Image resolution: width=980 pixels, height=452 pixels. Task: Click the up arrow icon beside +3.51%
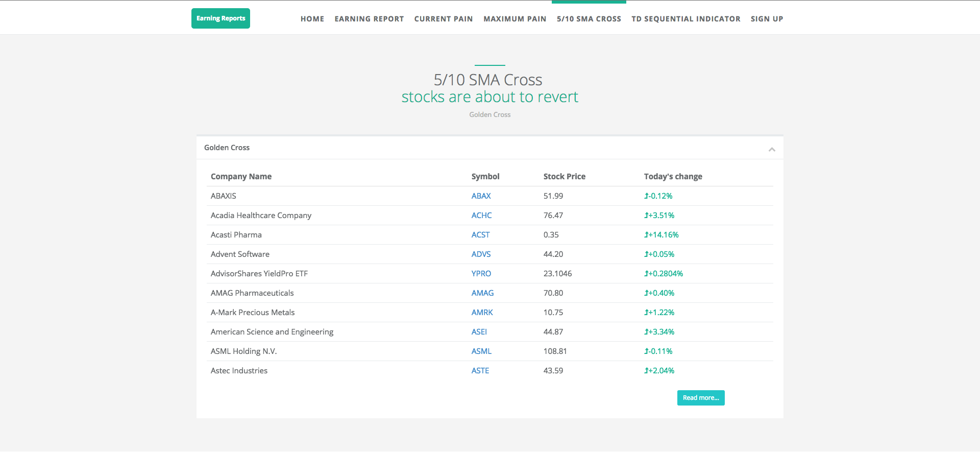tap(646, 216)
